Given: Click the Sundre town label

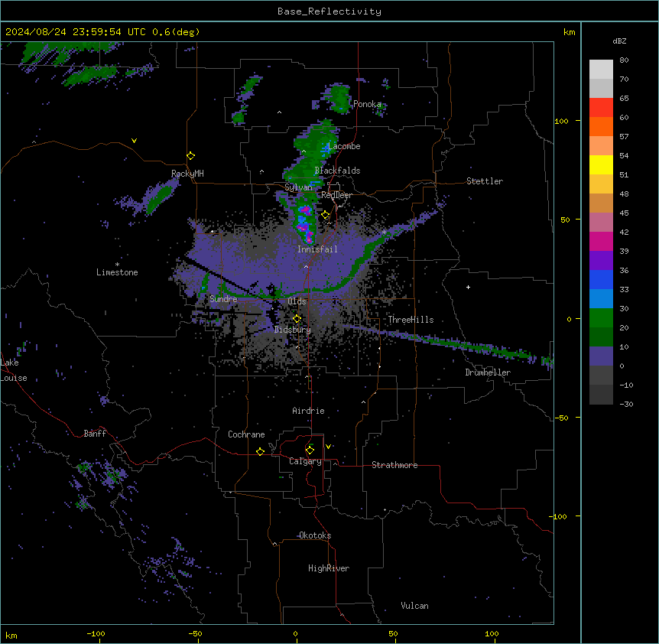Looking at the screenshot, I should 223,299.
